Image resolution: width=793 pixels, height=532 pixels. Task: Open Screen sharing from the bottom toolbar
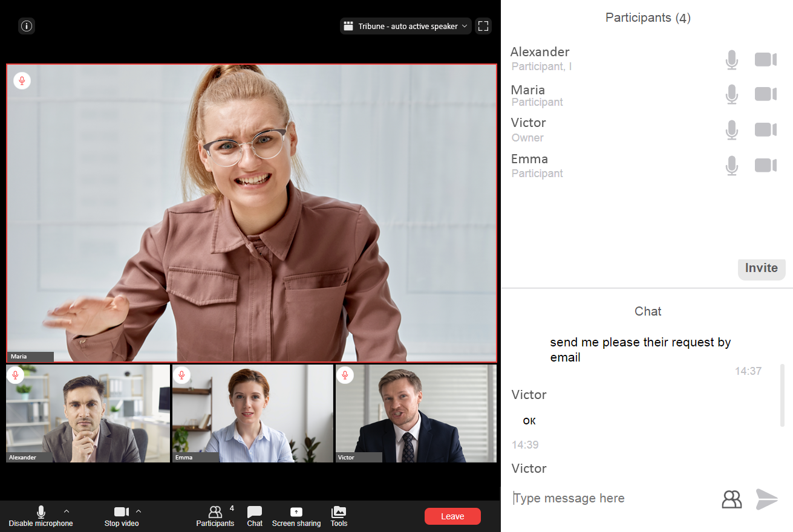[296, 516]
